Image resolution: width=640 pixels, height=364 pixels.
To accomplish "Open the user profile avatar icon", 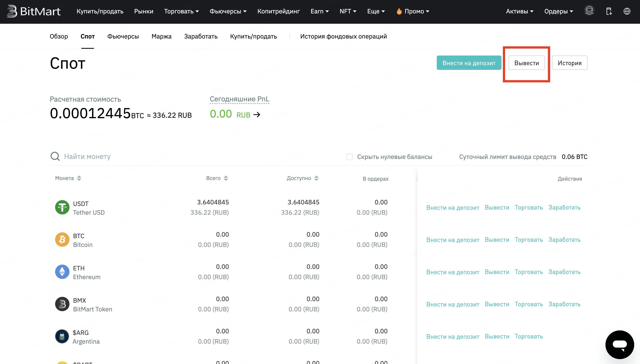I will tap(589, 11).
